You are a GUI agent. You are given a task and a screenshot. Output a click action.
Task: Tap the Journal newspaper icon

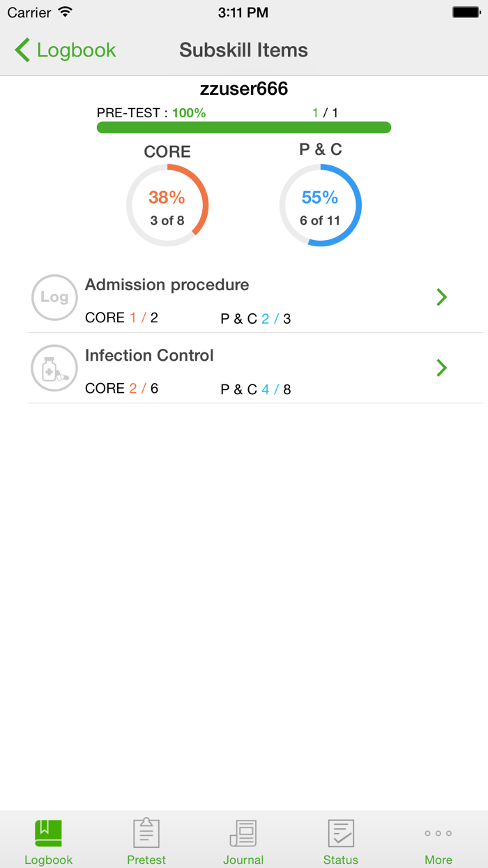(x=243, y=833)
